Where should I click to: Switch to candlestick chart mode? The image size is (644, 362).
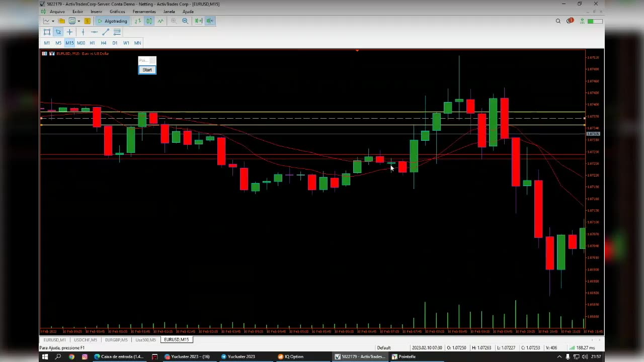pos(149,21)
